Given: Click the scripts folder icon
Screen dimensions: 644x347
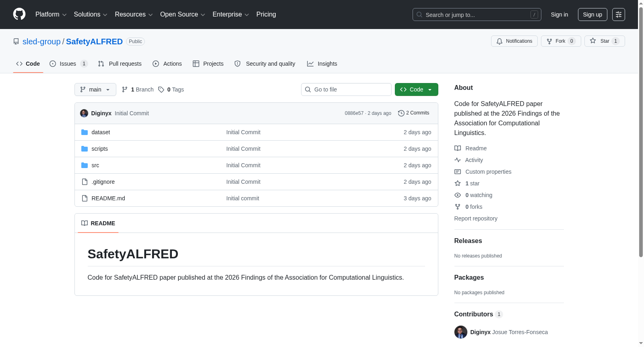Looking at the screenshot, I should click(85, 149).
